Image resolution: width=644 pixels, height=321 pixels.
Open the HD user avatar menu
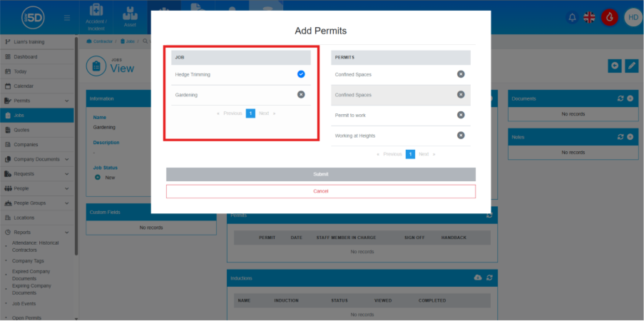pyautogui.click(x=632, y=17)
